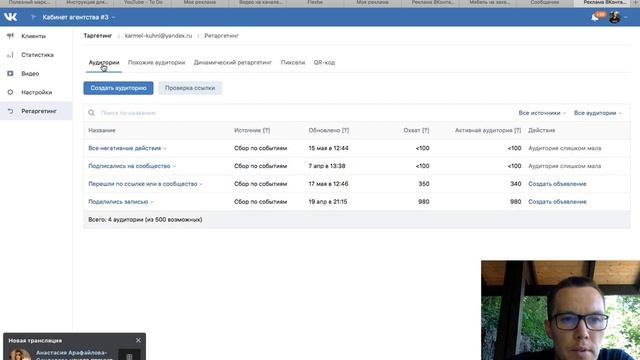Click the active audience value 340
Screen dimensions: 640x360
tap(516, 184)
